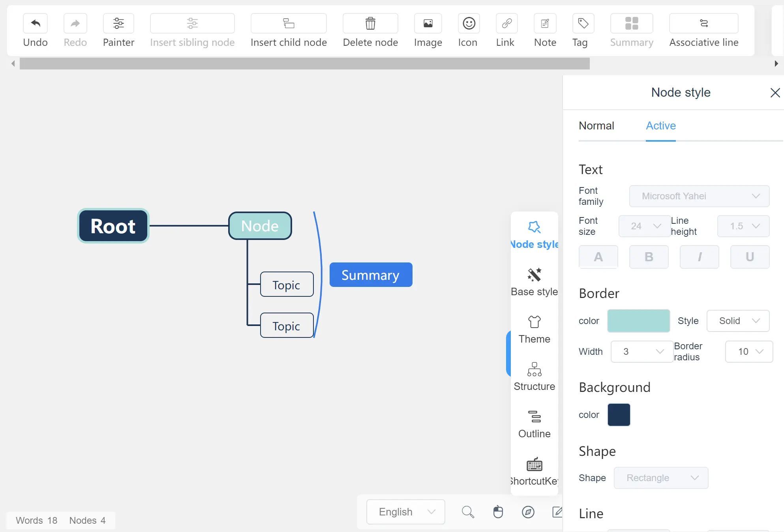Click the Redo arrow icon

click(x=75, y=23)
